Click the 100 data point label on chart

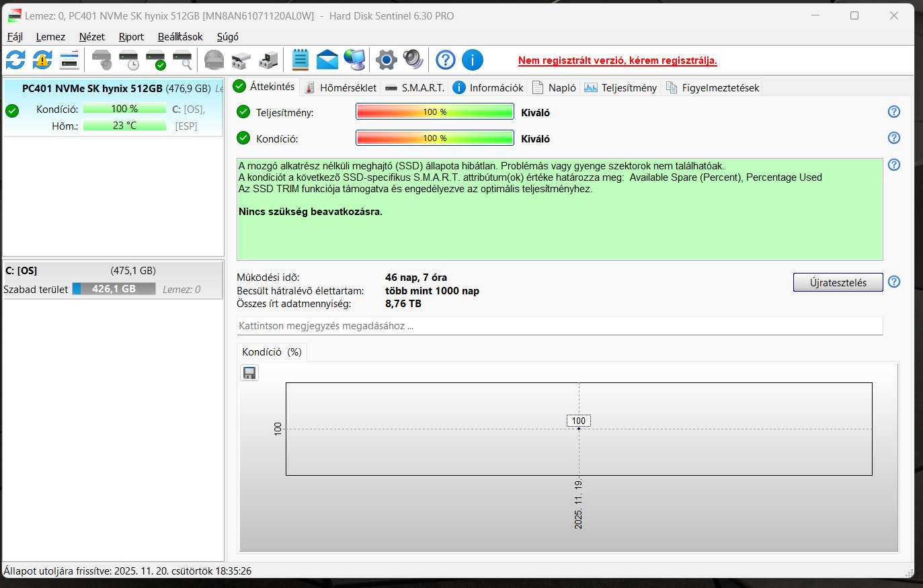click(x=579, y=421)
